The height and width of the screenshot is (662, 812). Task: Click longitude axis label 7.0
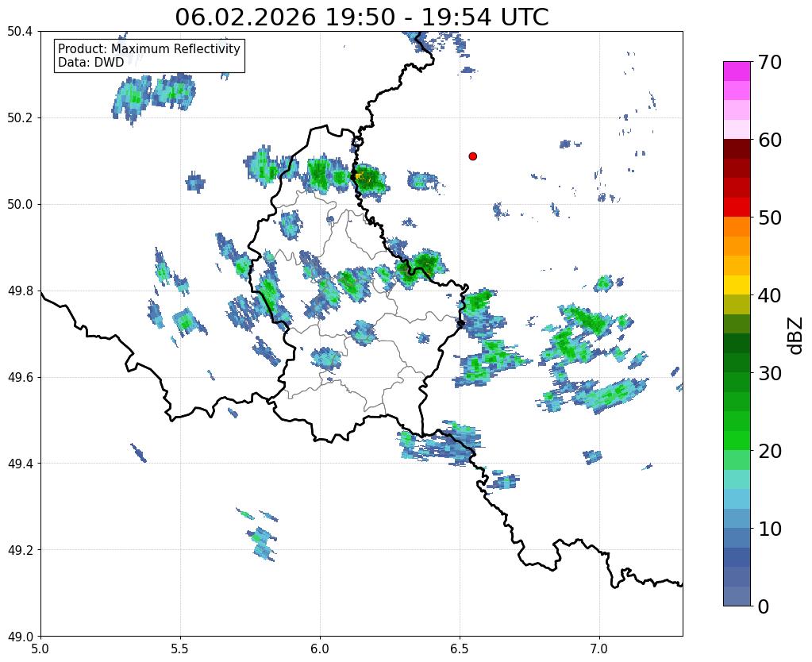pyautogui.click(x=599, y=649)
